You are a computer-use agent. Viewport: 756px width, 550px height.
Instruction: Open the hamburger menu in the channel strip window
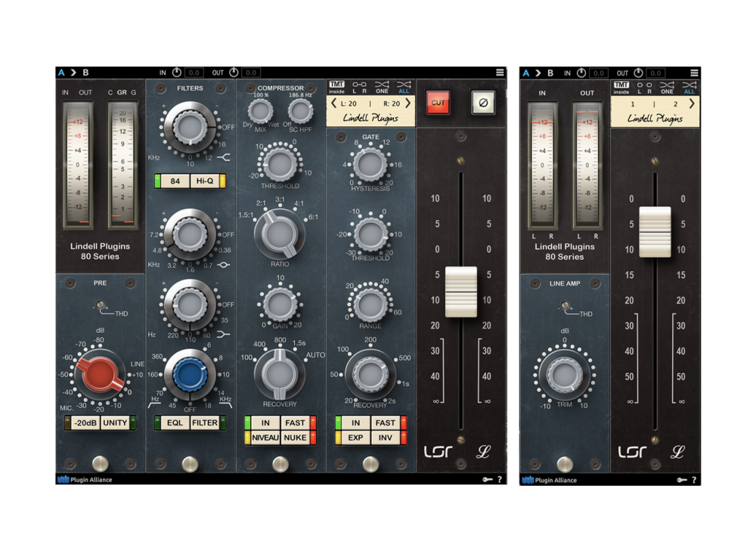point(500,73)
